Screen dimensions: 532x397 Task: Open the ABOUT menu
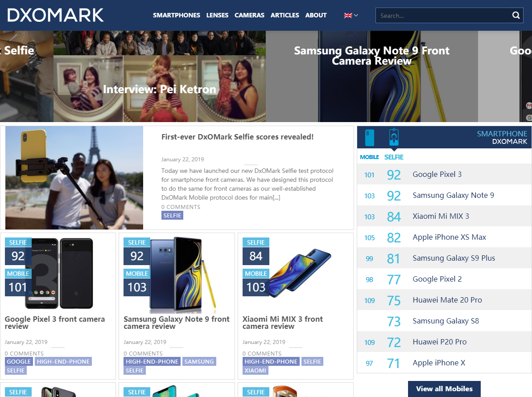tap(316, 15)
